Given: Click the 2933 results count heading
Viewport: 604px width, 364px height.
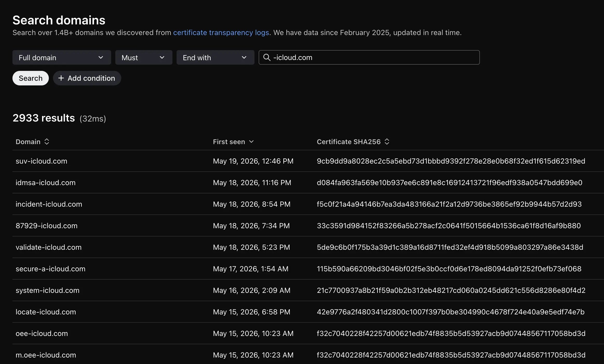Looking at the screenshot, I should [44, 118].
